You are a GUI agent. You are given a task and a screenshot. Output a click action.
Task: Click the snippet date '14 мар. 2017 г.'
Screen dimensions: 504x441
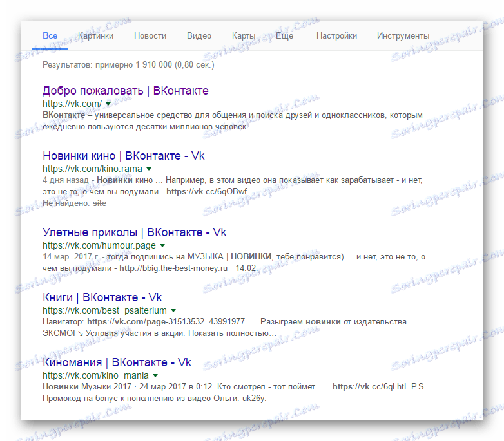71,257
